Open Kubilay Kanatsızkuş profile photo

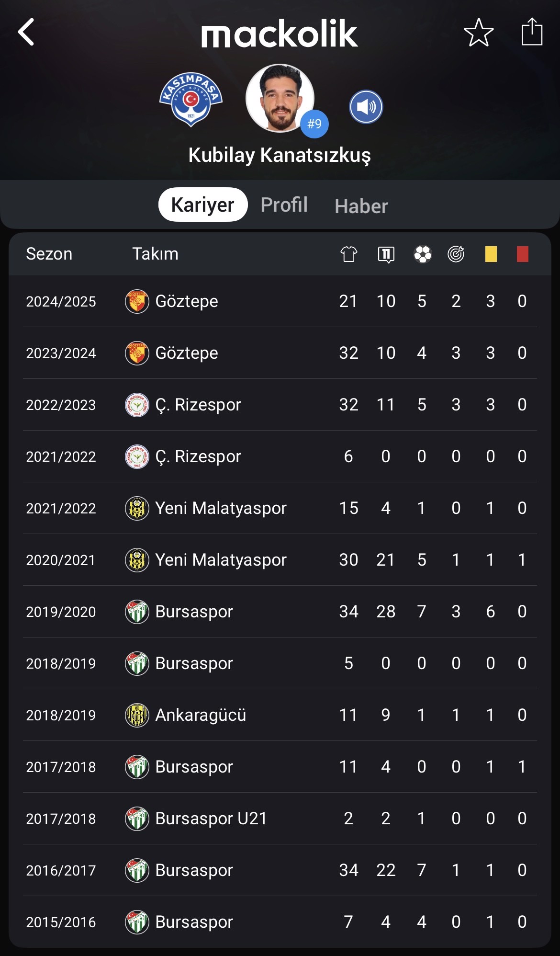coord(280,98)
